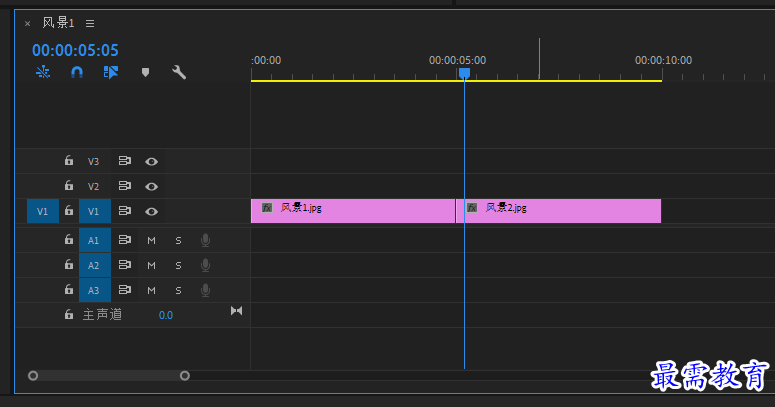775x407 pixels.
Task: Select the 风景1.jpg clip
Action: click(x=353, y=211)
